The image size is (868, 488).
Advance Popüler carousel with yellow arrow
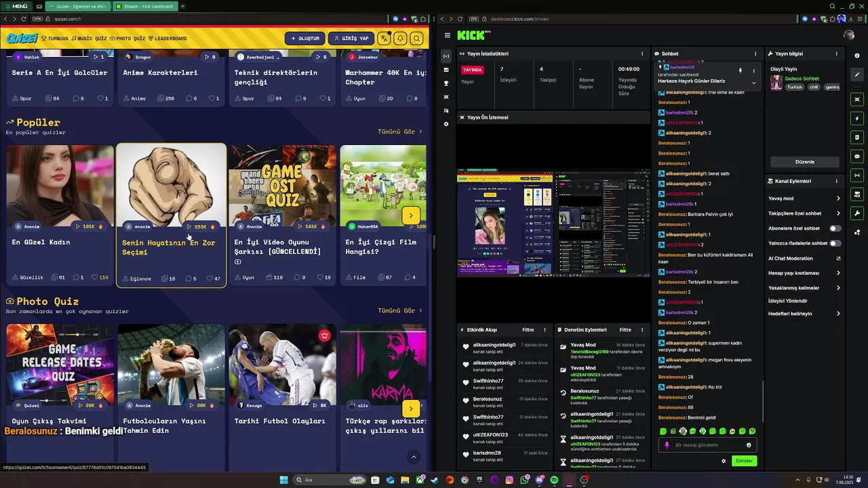[411, 216]
